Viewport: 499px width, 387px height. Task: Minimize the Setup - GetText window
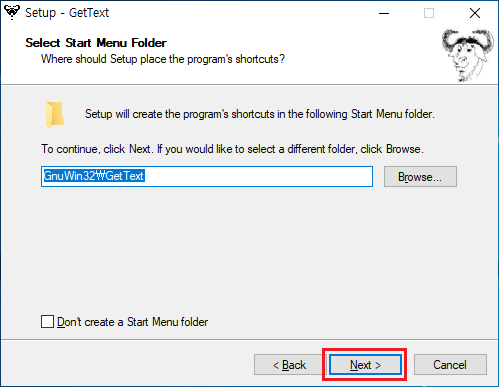point(384,13)
